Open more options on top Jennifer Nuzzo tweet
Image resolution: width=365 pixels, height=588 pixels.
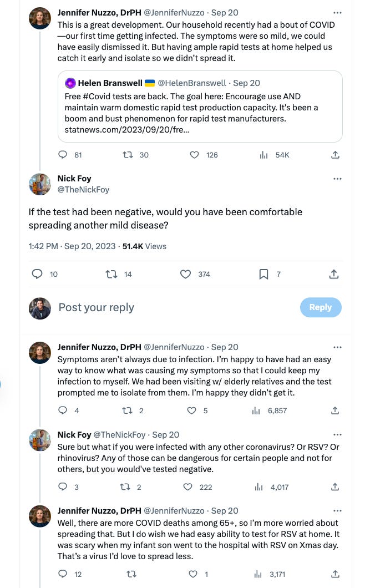pyautogui.click(x=337, y=12)
